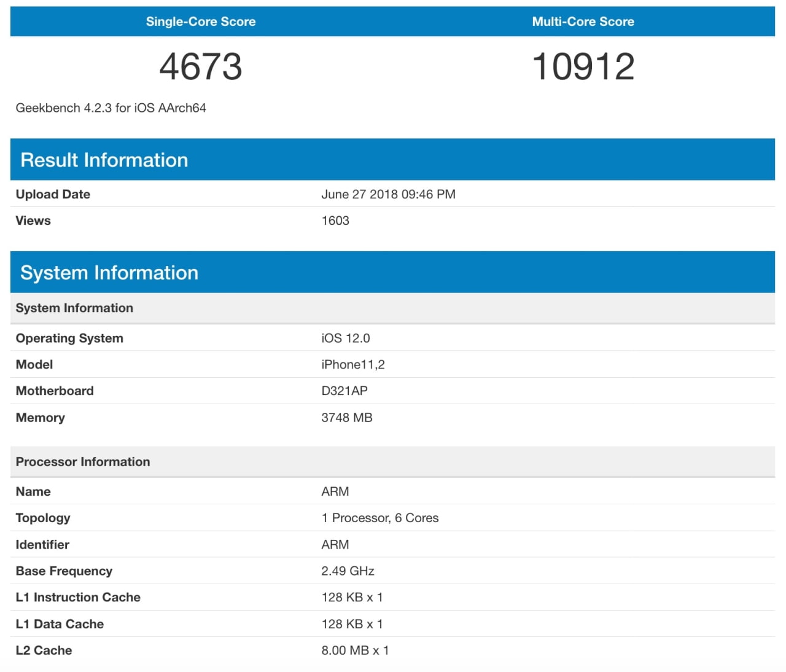Image resolution: width=786 pixels, height=672 pixels.
Task: Click the Processor Information subsection header
Action: coord(83,461)
